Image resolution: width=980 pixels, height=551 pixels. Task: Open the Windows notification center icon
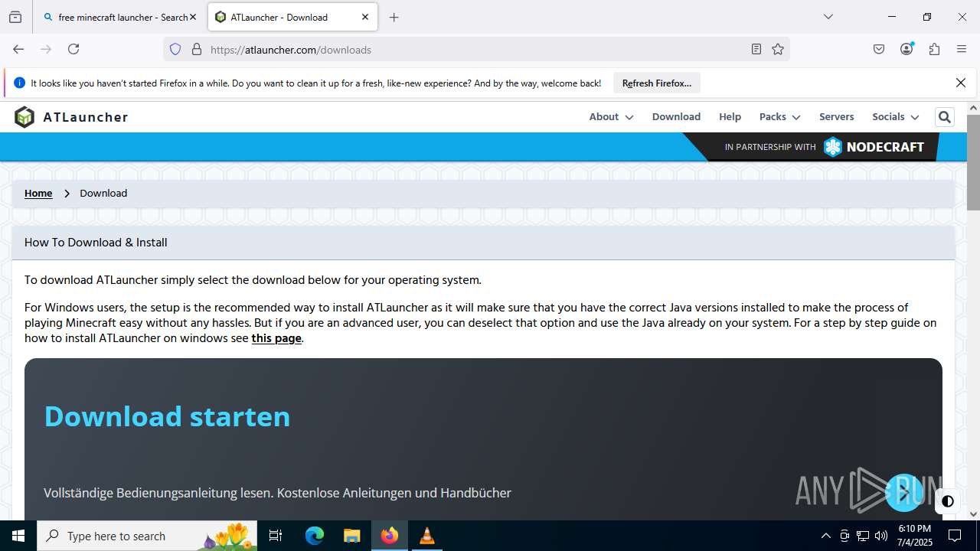click(955, 536)
